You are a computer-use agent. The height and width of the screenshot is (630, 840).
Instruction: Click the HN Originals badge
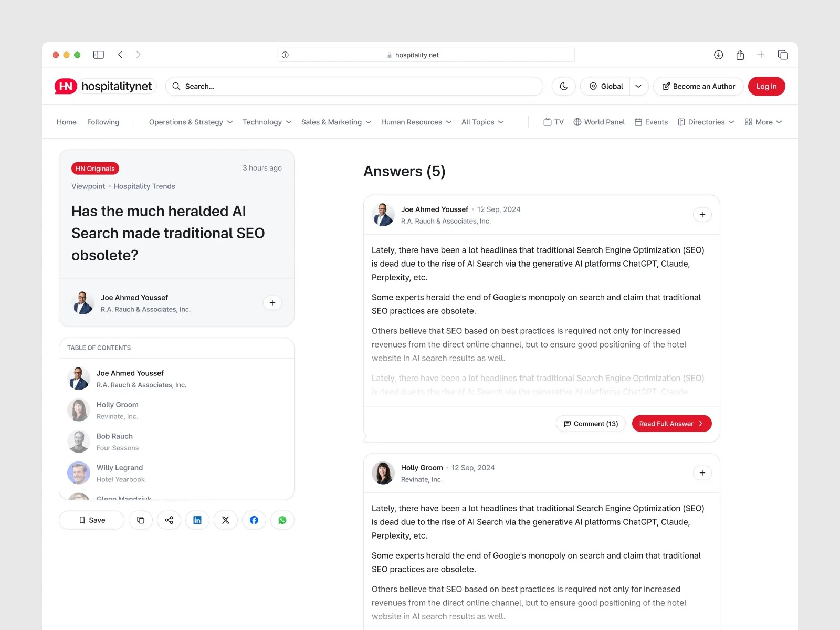click(x=95, y=169)
